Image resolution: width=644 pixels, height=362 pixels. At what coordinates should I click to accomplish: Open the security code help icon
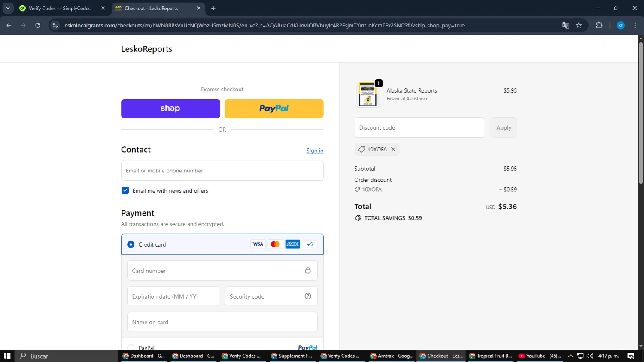[308, 296]
